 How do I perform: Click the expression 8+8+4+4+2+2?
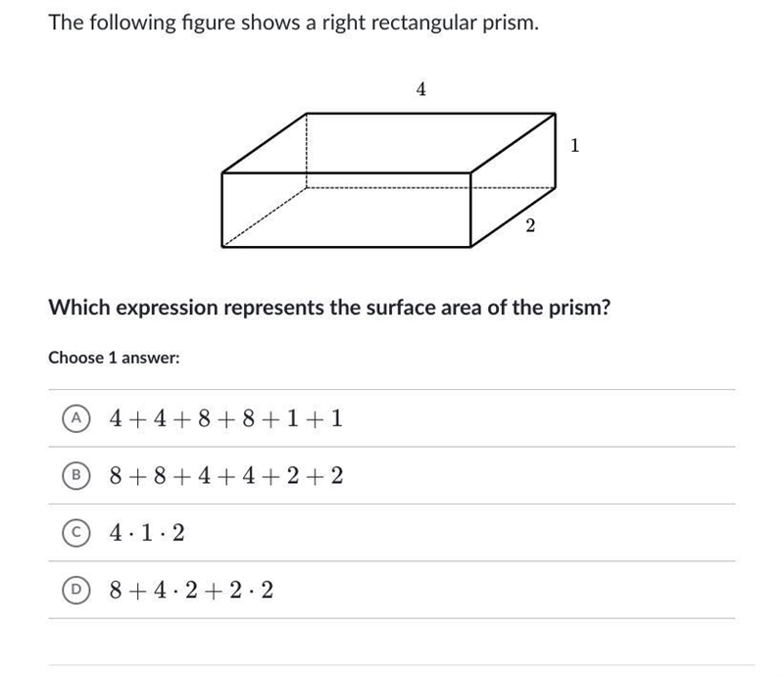[226, 475]
